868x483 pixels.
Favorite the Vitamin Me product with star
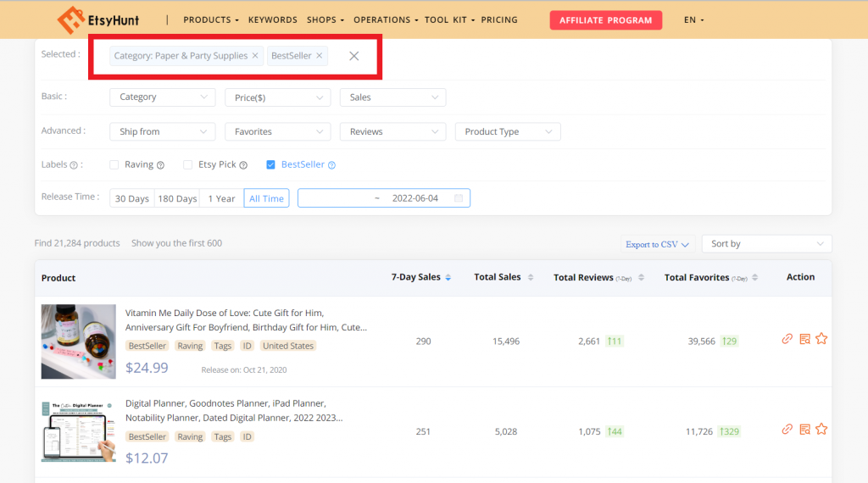pyautogui.click(x=821, y=339)
